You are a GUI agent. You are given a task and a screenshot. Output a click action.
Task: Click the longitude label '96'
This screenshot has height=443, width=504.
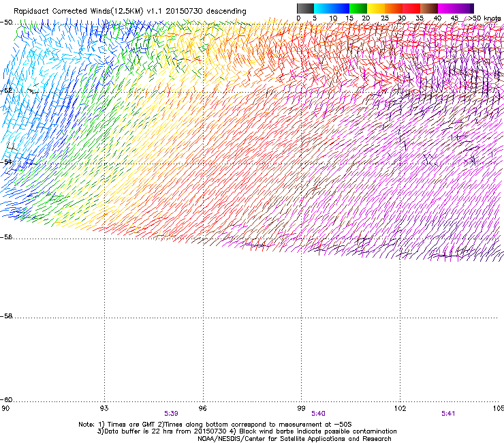pyautogui.click(x=202, y=408)
